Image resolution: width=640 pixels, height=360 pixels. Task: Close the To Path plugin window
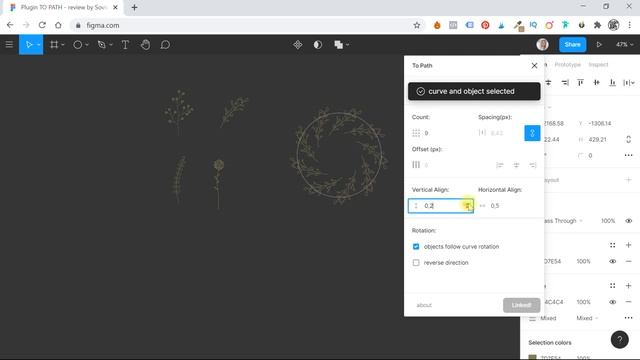coord(534,65)
